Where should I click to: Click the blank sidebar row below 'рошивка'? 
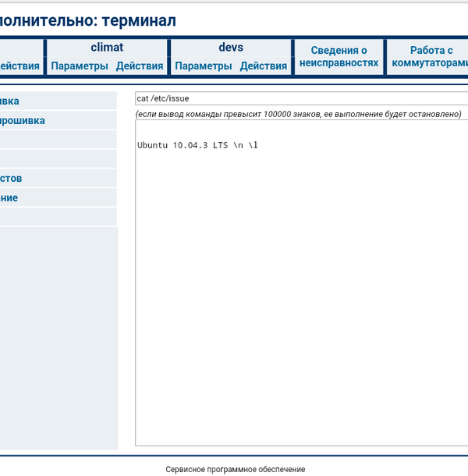pyautogui.click(x=58, y=140)
